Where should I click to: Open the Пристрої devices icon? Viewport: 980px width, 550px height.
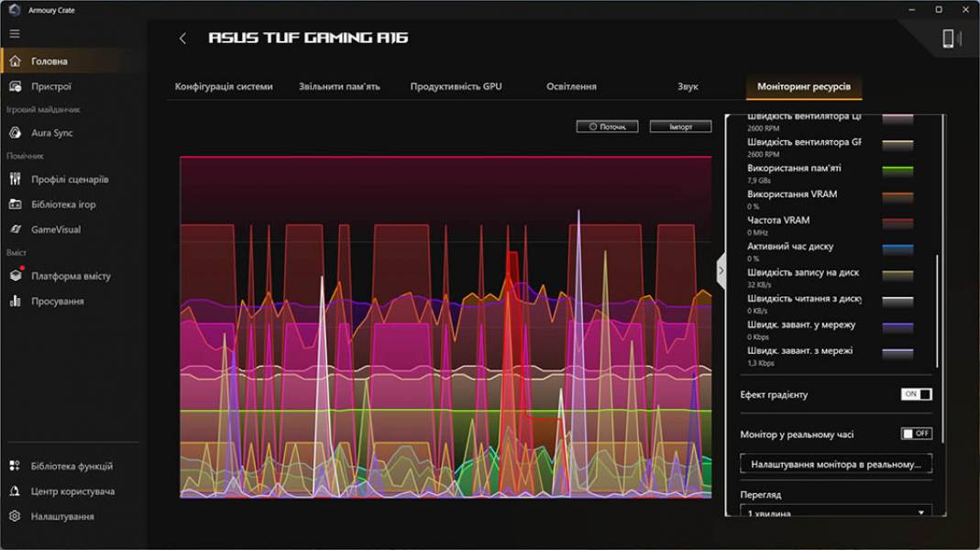[16, 86]
